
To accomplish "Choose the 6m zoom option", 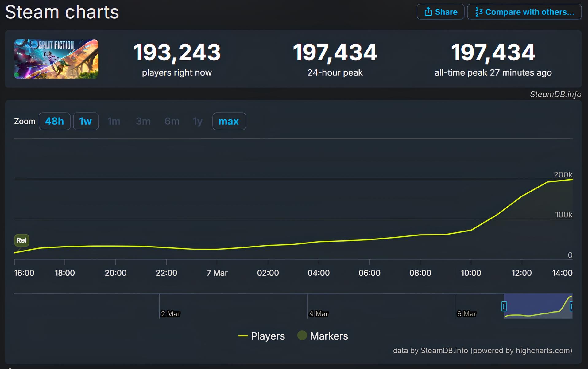I will pos(172,121).
